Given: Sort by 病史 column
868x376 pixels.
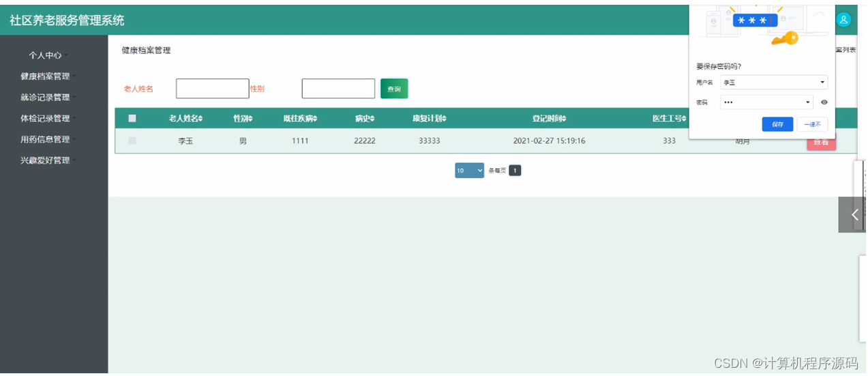Looking at the screenshot, I should tap(365, 119).
